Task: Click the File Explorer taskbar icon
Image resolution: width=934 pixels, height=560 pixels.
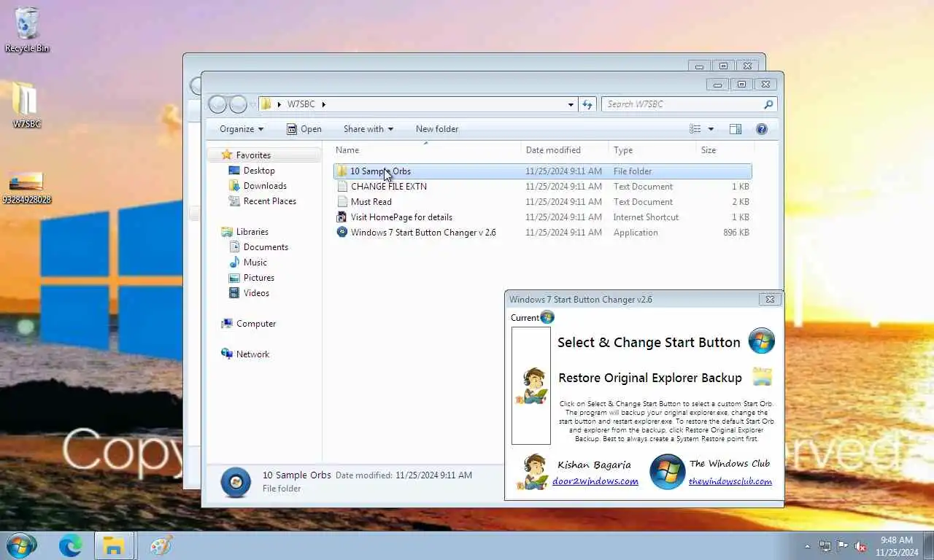Action: point(113,545)
